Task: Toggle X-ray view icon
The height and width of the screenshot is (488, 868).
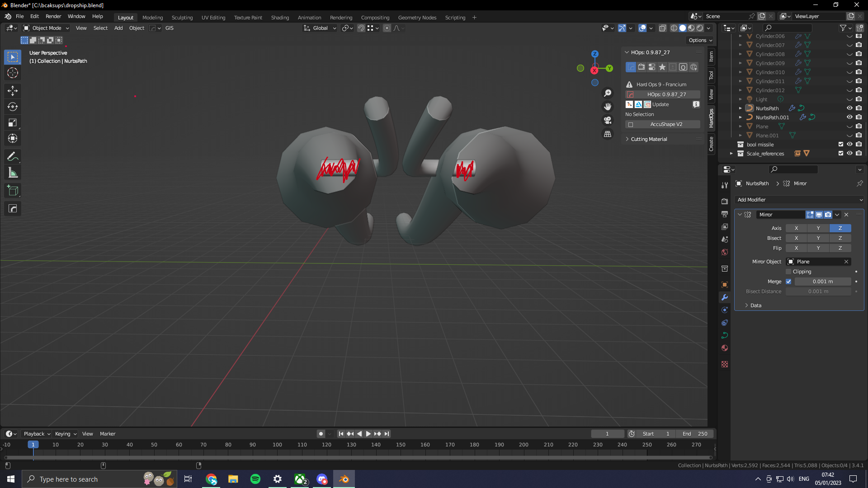Action: tap(662, 28)
